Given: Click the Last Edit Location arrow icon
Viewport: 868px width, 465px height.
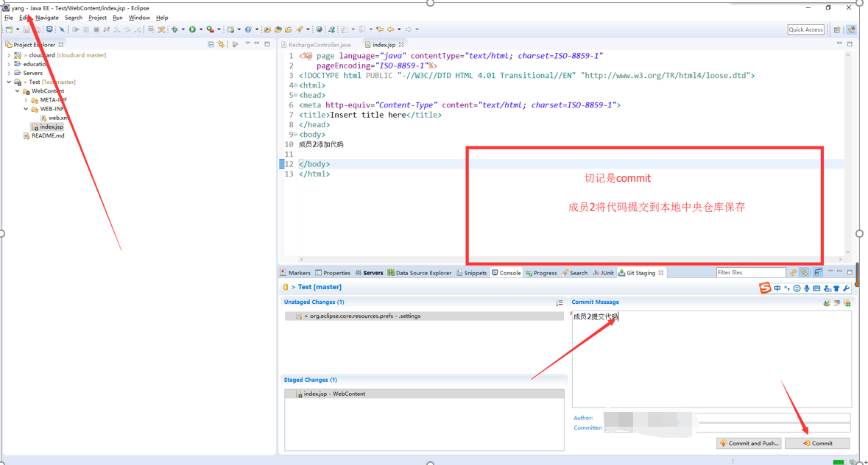Looking at the screenshot, I should [380, 29].
